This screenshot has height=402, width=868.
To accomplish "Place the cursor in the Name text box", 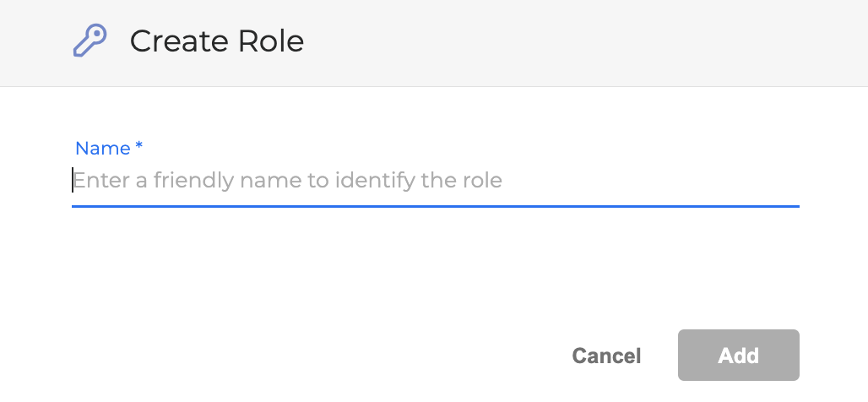I will point(435,181).
